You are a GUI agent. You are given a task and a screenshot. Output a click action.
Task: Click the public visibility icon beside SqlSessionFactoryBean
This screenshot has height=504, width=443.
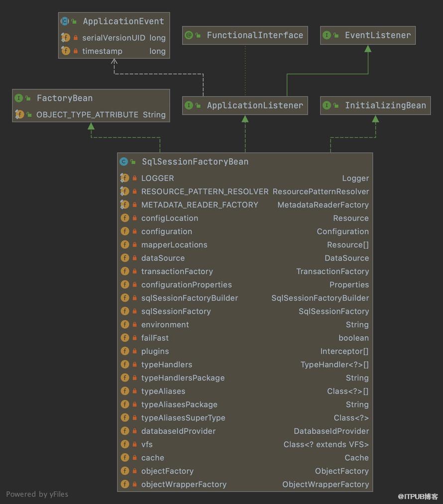[x=133, y=162]
